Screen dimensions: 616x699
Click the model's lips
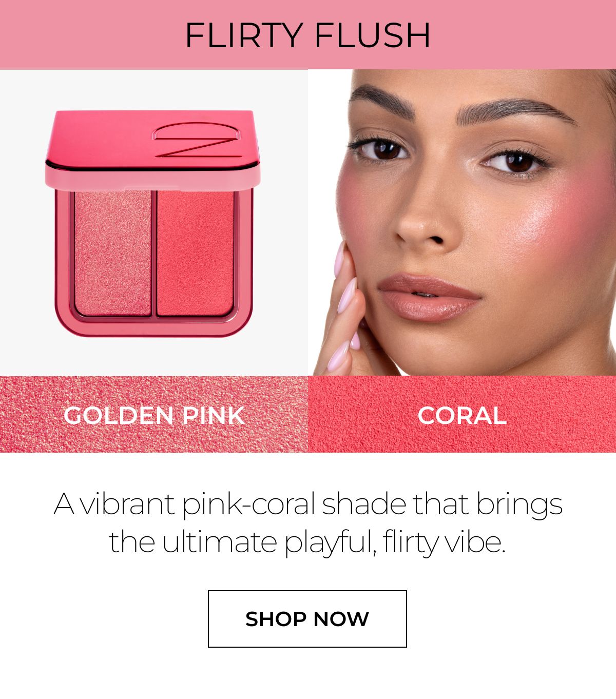(x=429, y=297)
